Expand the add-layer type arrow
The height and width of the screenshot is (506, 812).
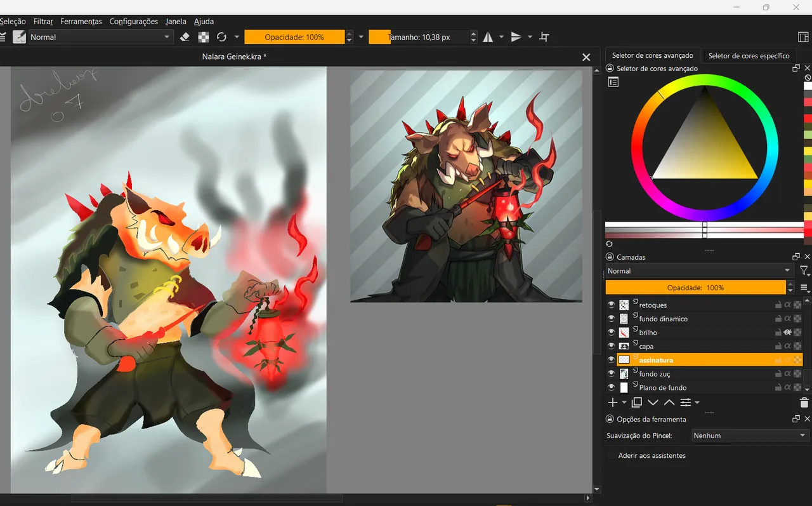click(624, 403)
